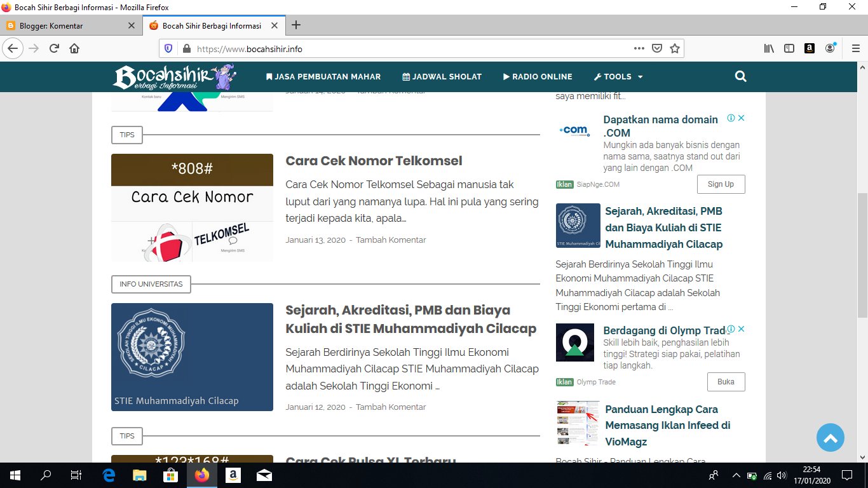Open Windows taskbar search

(x=46, y=475)
